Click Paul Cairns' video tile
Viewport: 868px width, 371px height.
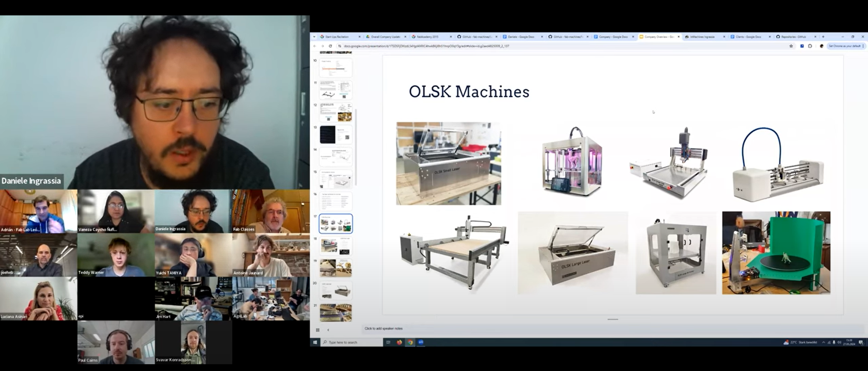tap(116, 342)
